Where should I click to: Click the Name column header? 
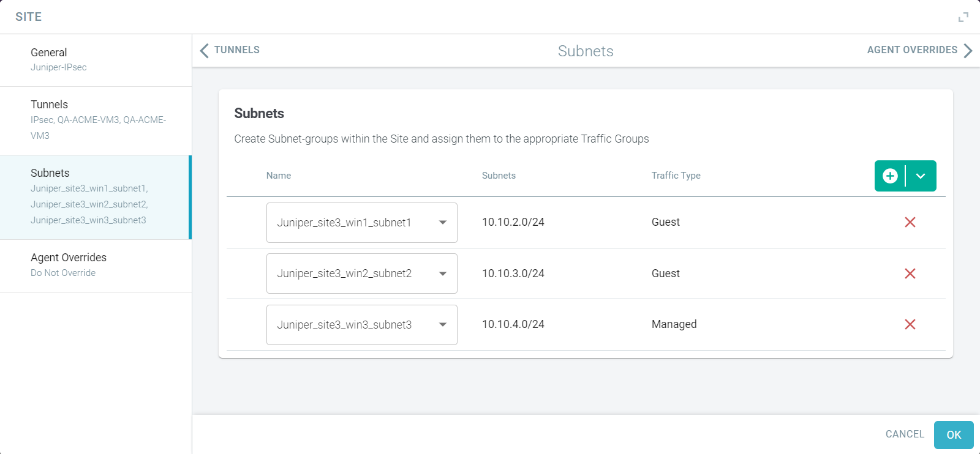[x=279, y=176]
